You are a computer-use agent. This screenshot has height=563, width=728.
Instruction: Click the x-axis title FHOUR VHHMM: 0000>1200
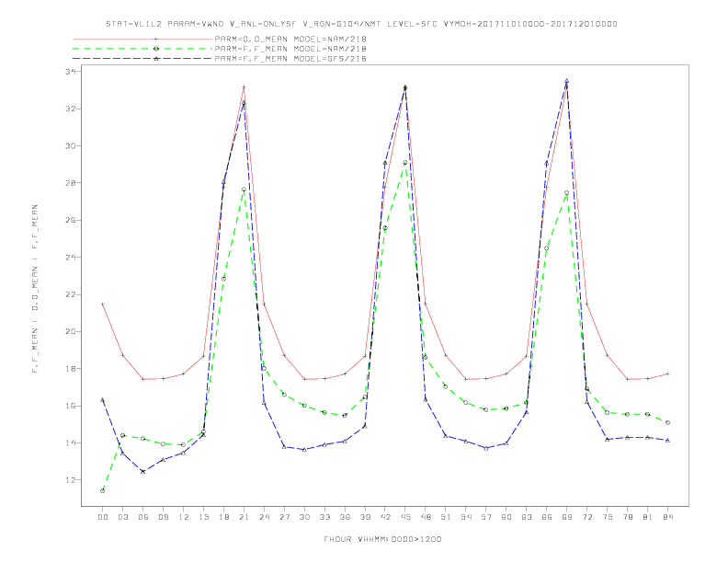point(382,539)
